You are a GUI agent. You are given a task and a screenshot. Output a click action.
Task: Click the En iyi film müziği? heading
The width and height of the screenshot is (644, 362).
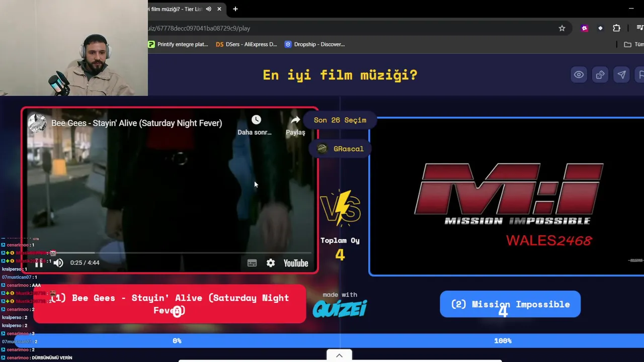340,75
